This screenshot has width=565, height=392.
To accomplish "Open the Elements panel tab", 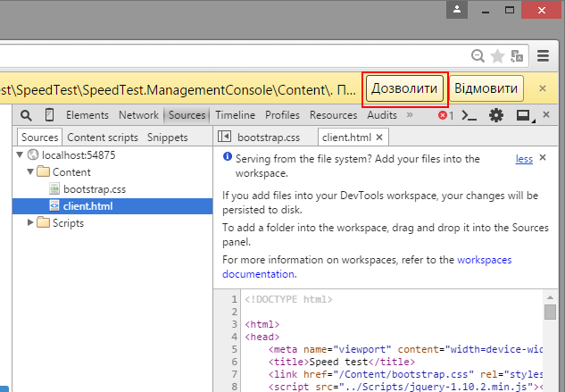I will click(x=87, y=115).
